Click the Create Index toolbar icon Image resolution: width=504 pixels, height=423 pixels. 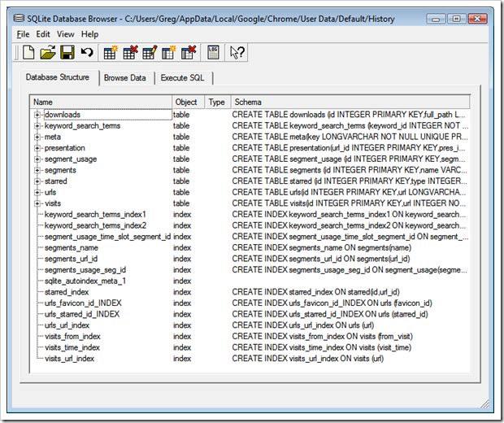170,54
